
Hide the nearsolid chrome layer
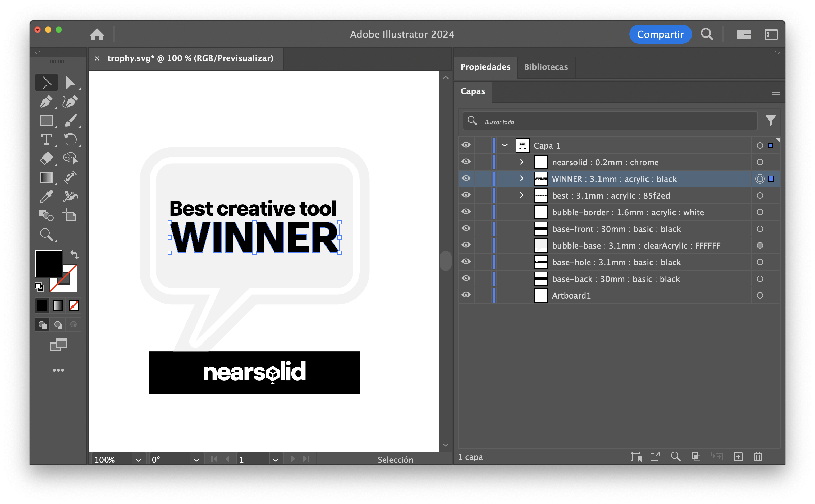(x=466, y=161)
